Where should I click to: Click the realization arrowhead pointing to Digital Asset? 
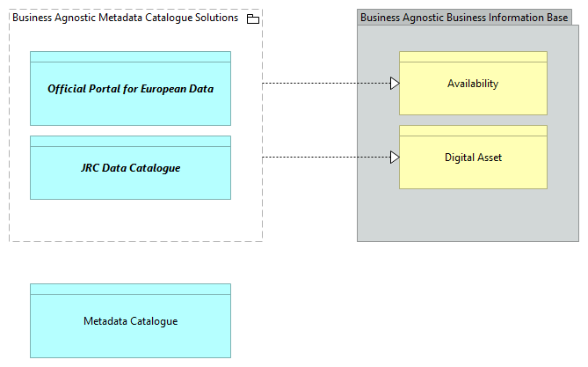coord(395,157)
